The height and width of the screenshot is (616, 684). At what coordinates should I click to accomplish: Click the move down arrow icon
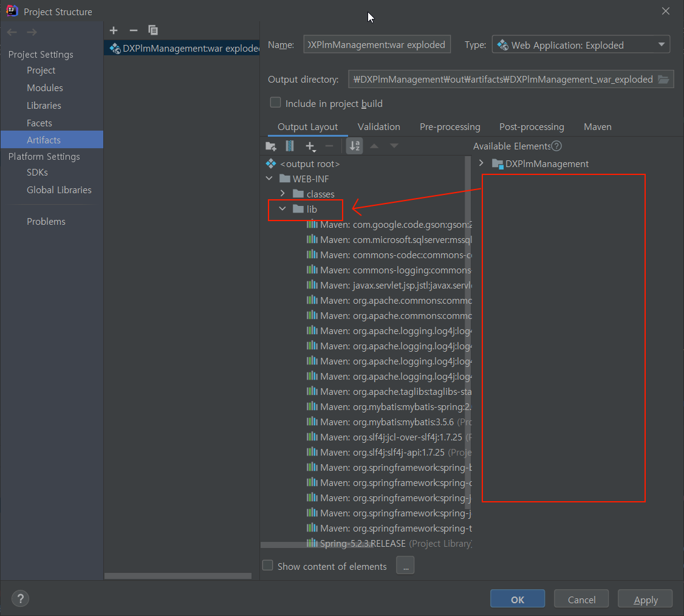click(x=394, y=146)
